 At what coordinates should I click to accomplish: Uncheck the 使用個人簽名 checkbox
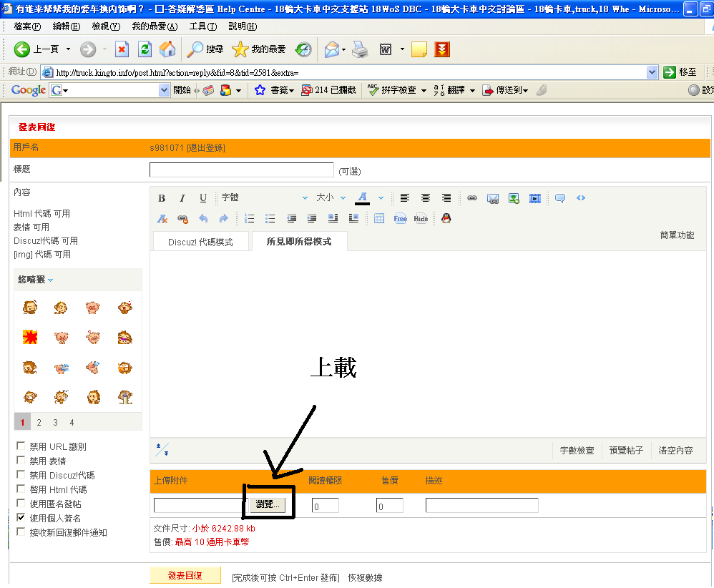tap(21, 518)
